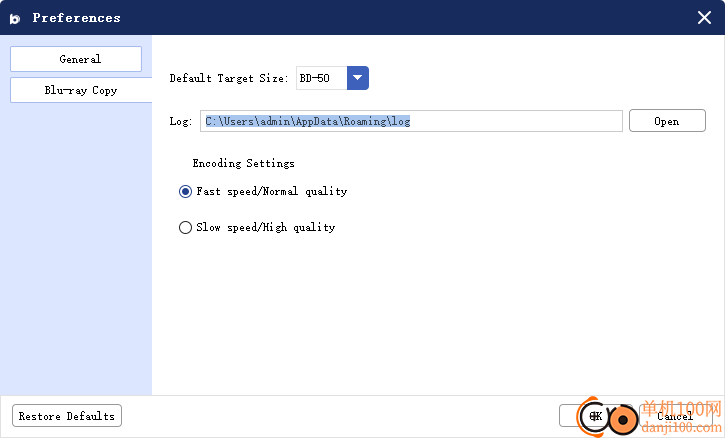Viewport: 725px width, 438px height.
Task: Click inside the Log path field
Action: [x=411, y=121]
